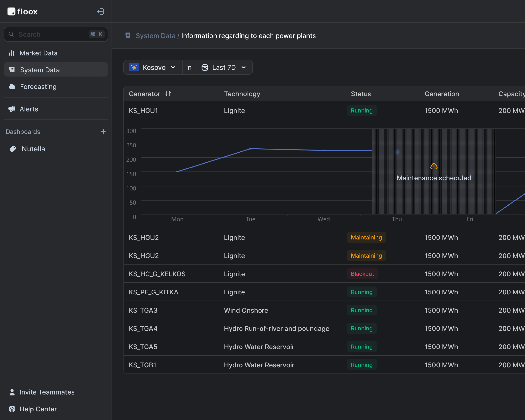Click the Forecasting cloud icon
The height and width of the screenshot is (420, 525).
coord(12,86)
